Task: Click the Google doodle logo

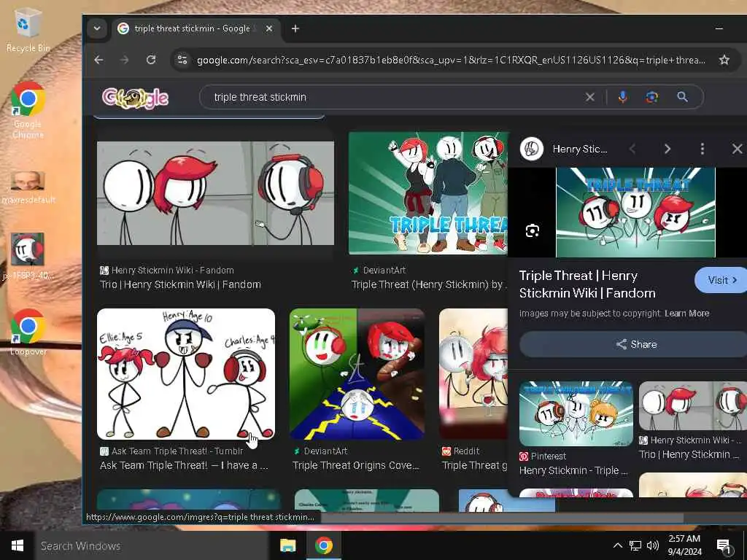Action: [135, 98]
